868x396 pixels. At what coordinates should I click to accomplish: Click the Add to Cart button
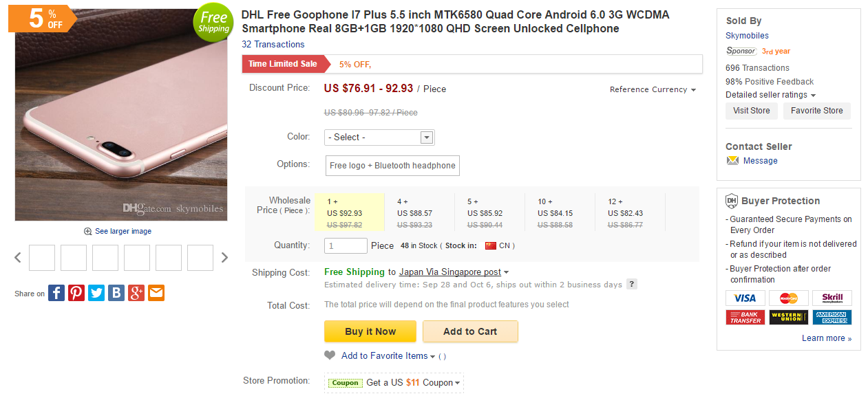point(470,331)
